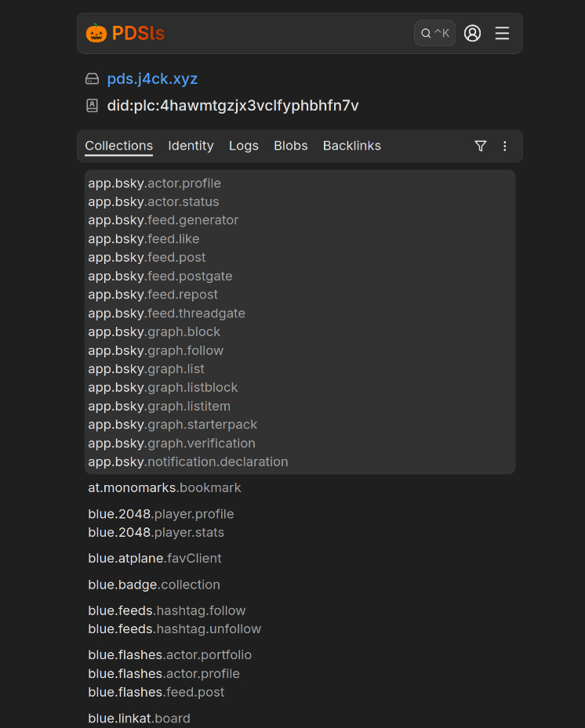Select the Collections tab
This screenshot has height=728, width=585.
click(119, 146)
